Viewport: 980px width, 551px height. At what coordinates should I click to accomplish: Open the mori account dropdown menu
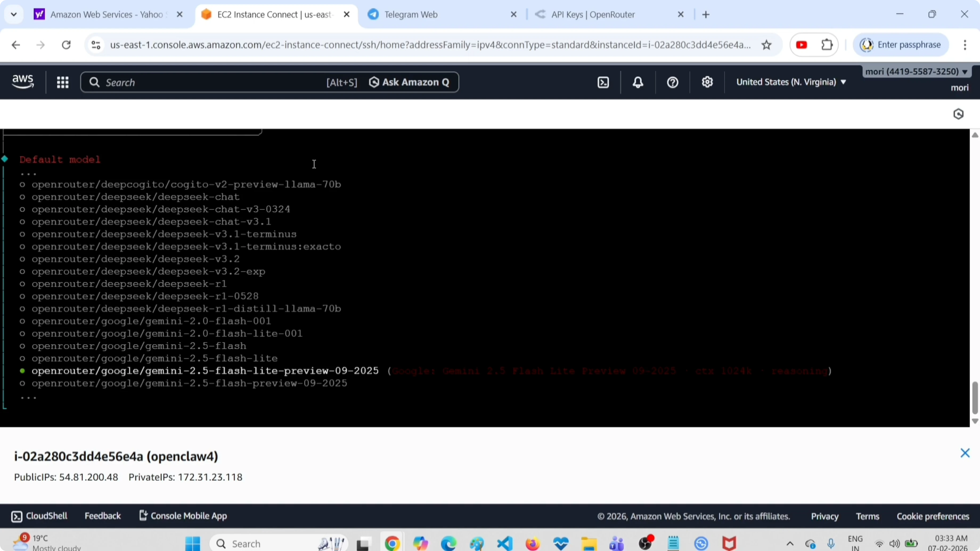pyautogui.click(x=916, y=72)
